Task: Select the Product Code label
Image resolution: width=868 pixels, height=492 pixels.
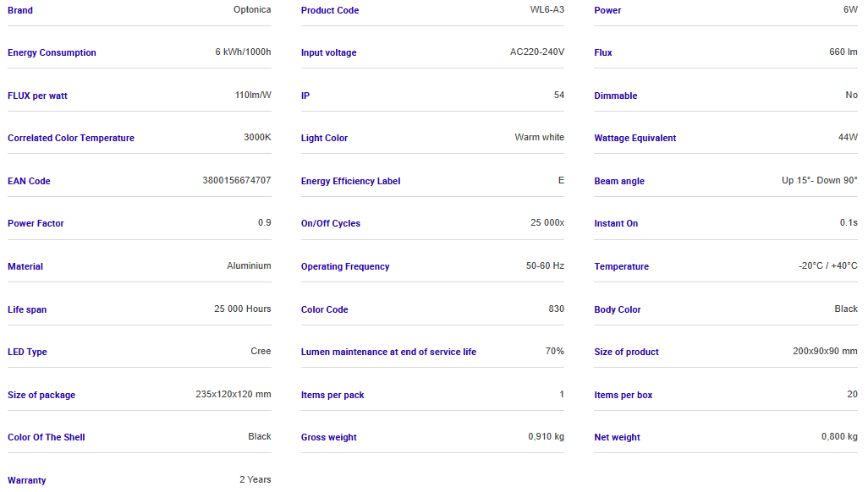Action: pos(330,10)
